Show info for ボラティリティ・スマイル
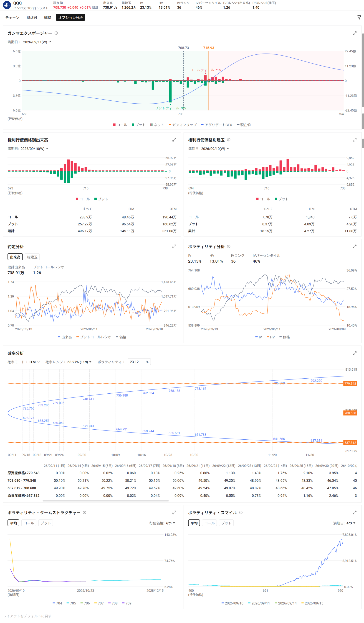 (241, 513)
